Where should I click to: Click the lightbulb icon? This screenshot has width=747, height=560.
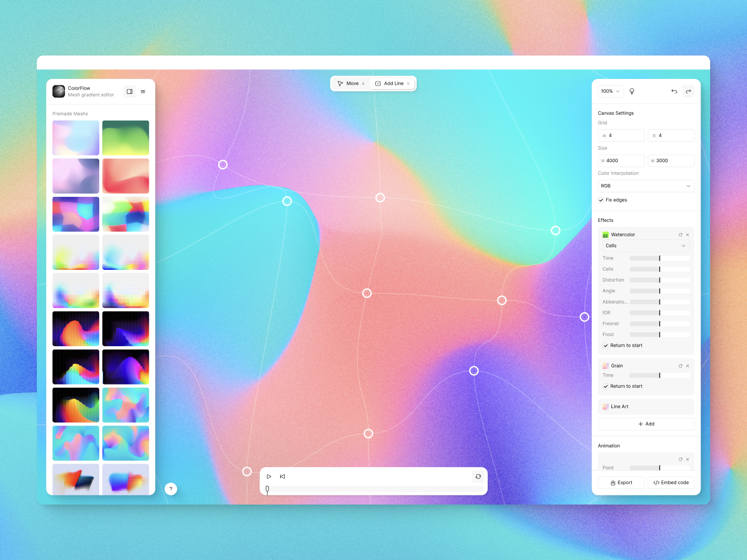(632, 91)
